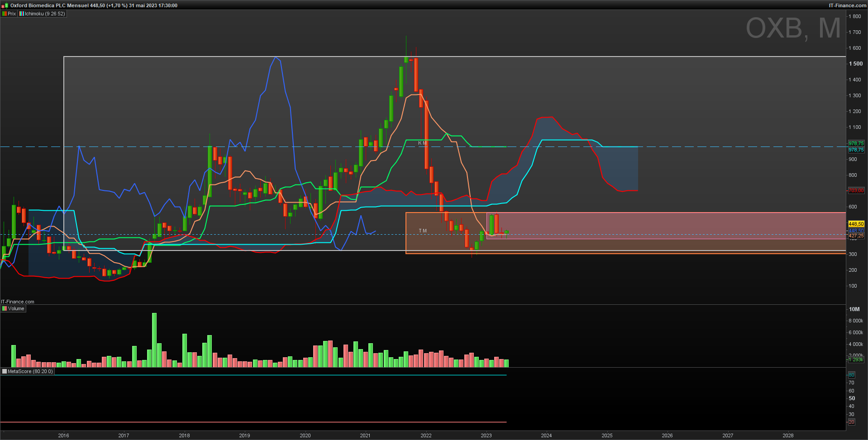Viewport: 868px width, 440px height.
Task: Click the 1 500 price axis label
Action: 856,64
